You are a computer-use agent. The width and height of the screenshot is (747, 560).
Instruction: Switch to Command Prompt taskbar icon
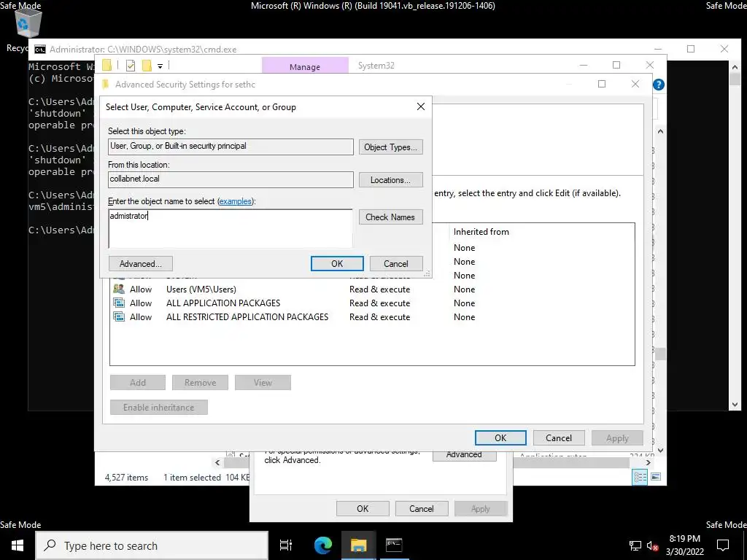point(394,545)
